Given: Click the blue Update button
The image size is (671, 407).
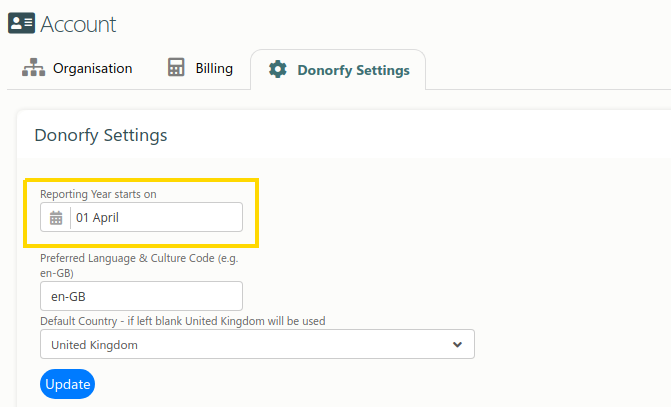Looking at the screenshot, I should coord(68,384).
